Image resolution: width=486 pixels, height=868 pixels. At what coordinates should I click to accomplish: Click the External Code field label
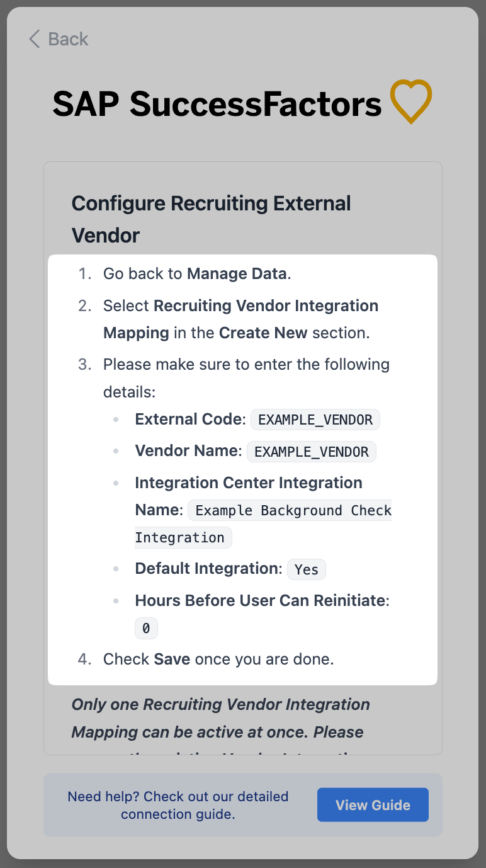click(x=189, y=420)
